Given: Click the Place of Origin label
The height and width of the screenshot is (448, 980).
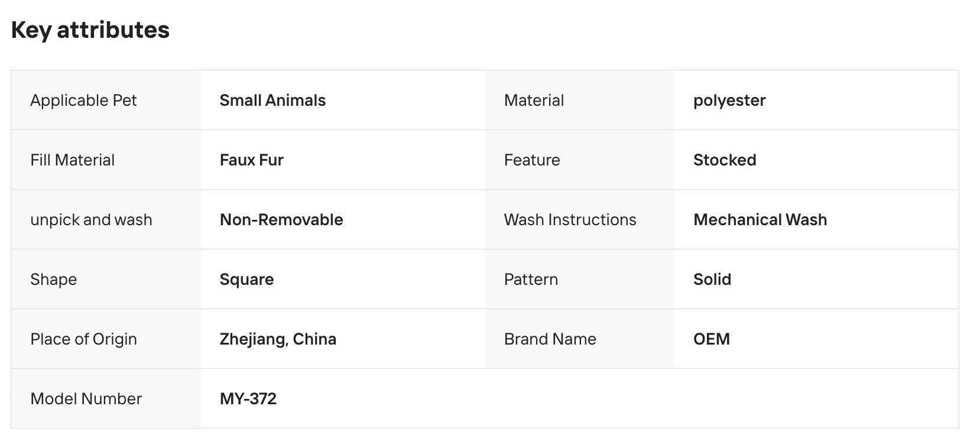Looking at the screenshot, I should (x=83, y=339).
